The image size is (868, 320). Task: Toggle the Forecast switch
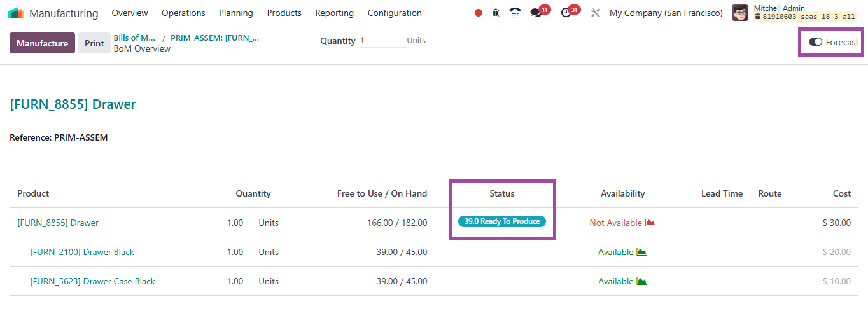click(x=815, y=42)
